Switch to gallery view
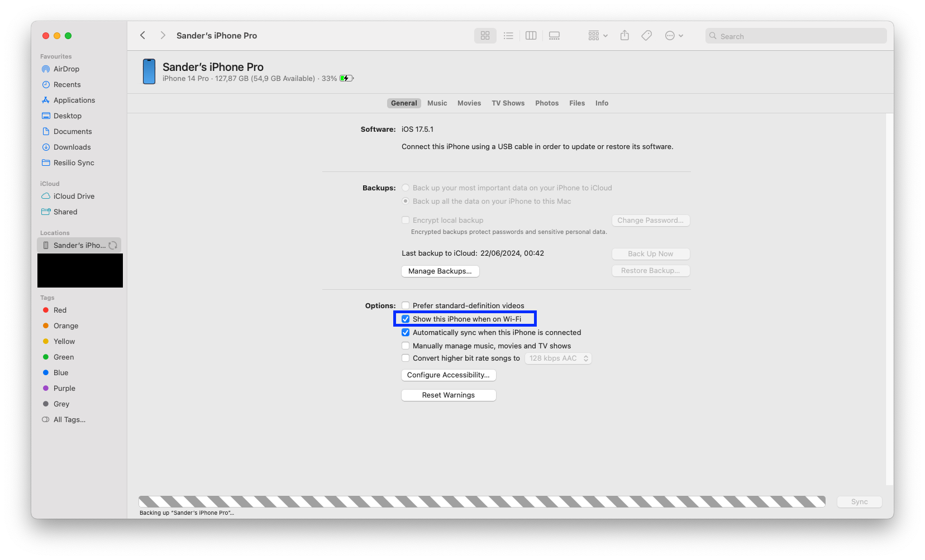 [554, 36]
